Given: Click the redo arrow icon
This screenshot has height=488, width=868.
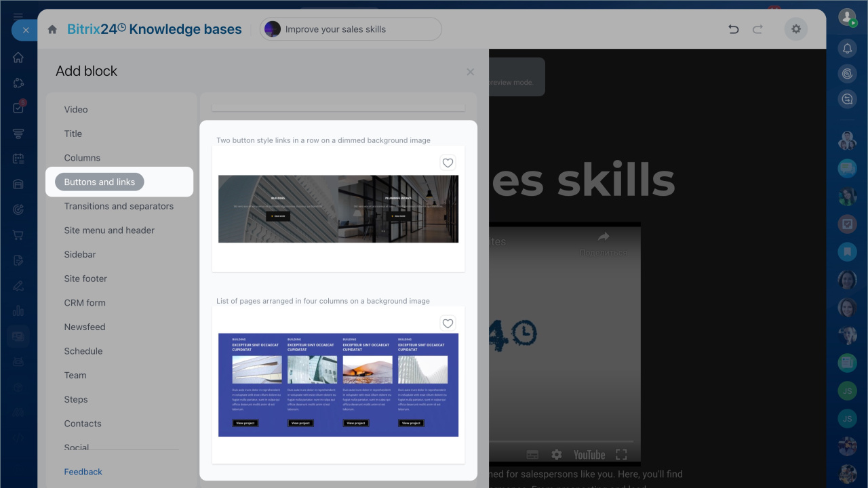Looking at the screenshot, I should coord(758,29).
